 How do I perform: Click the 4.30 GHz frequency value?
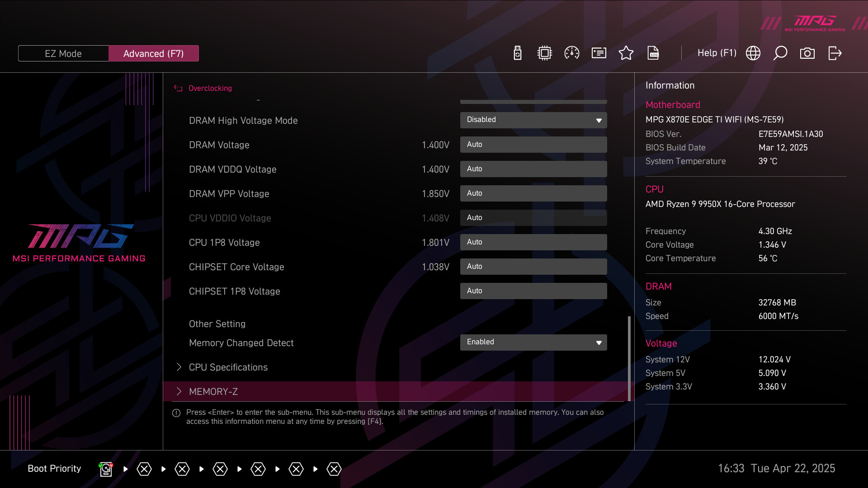[x=775, y=231]
